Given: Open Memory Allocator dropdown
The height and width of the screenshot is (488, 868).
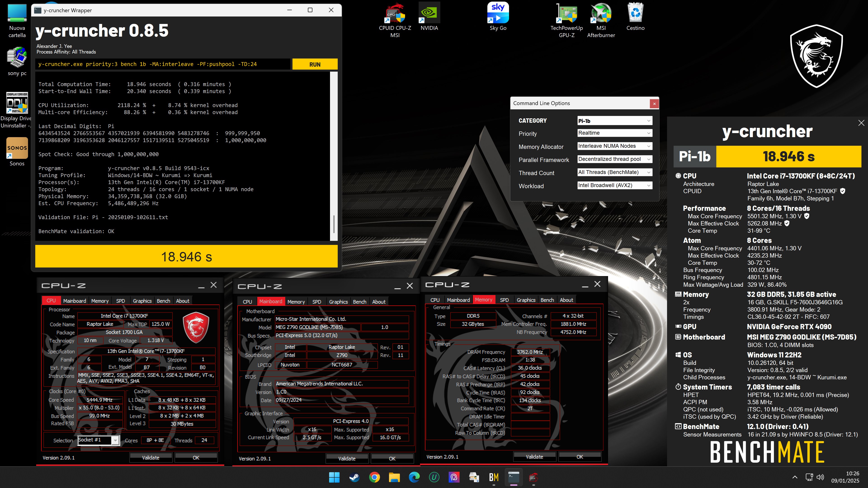Looking at the screenshot, I should coord(615,146).
